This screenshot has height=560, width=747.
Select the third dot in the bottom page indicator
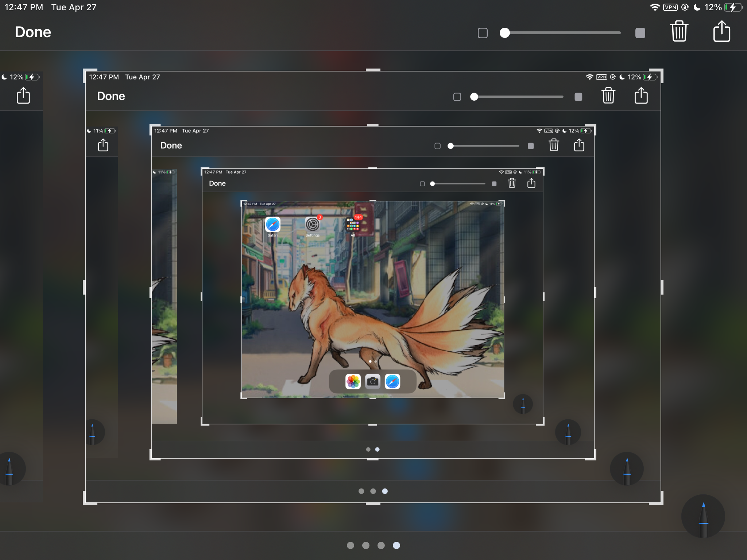(x=381, y=545)
